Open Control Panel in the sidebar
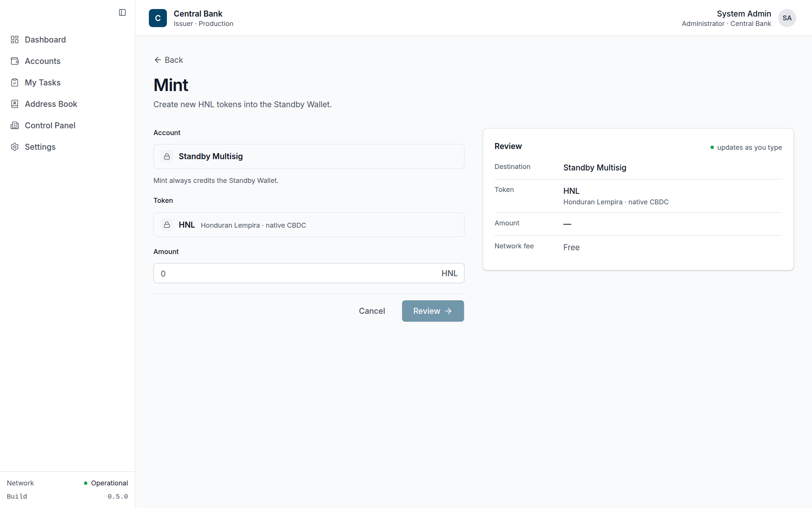This screenshot has width=812, height=508. pyautogui.click(x=68, y=125)
